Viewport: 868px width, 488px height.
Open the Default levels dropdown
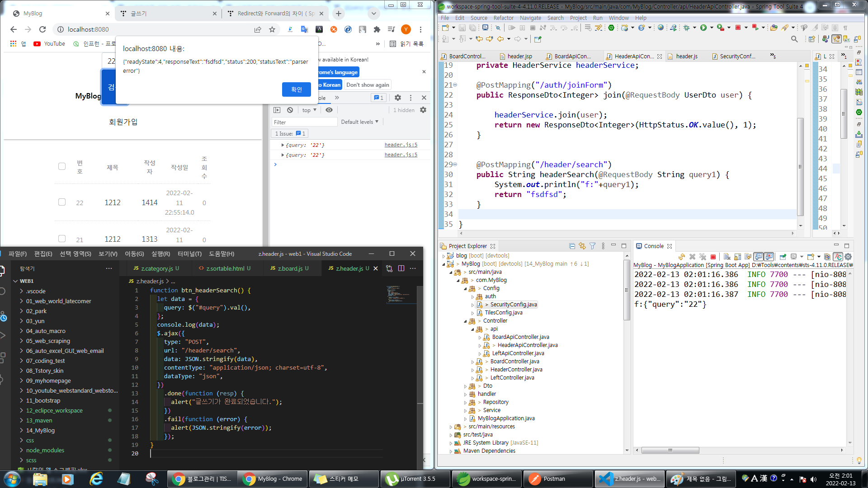click(x=359, y=122)
